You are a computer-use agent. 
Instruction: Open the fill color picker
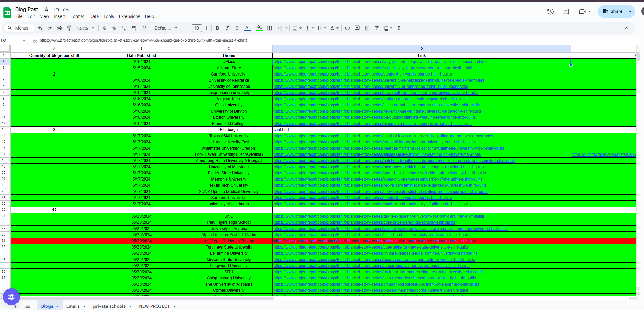[259, 28]
